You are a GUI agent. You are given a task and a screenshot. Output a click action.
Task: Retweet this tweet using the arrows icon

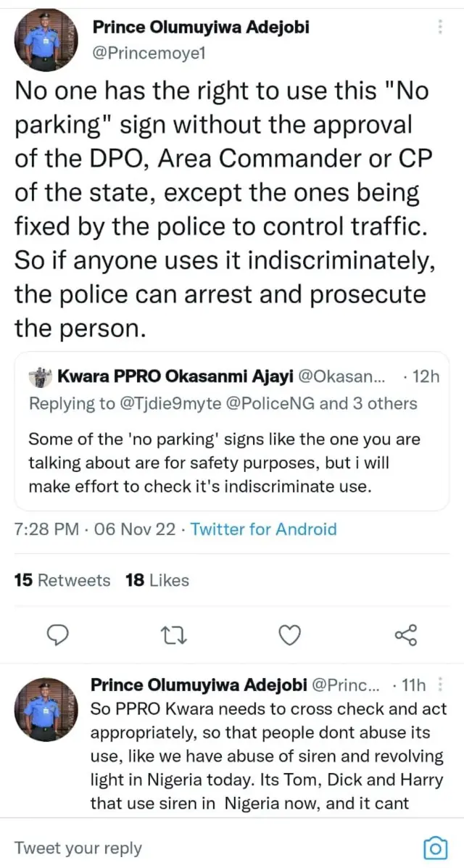click(x=174, y=635)
